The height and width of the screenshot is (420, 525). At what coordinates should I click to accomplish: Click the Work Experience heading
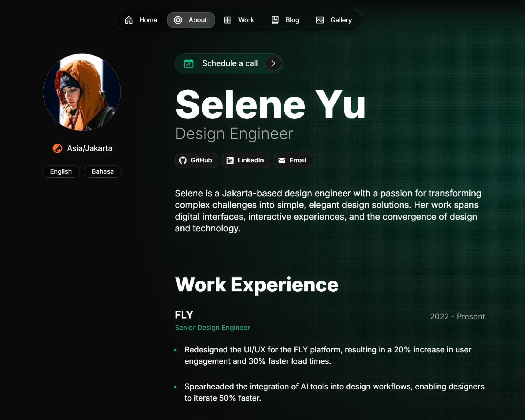click(x=256, y=285)
